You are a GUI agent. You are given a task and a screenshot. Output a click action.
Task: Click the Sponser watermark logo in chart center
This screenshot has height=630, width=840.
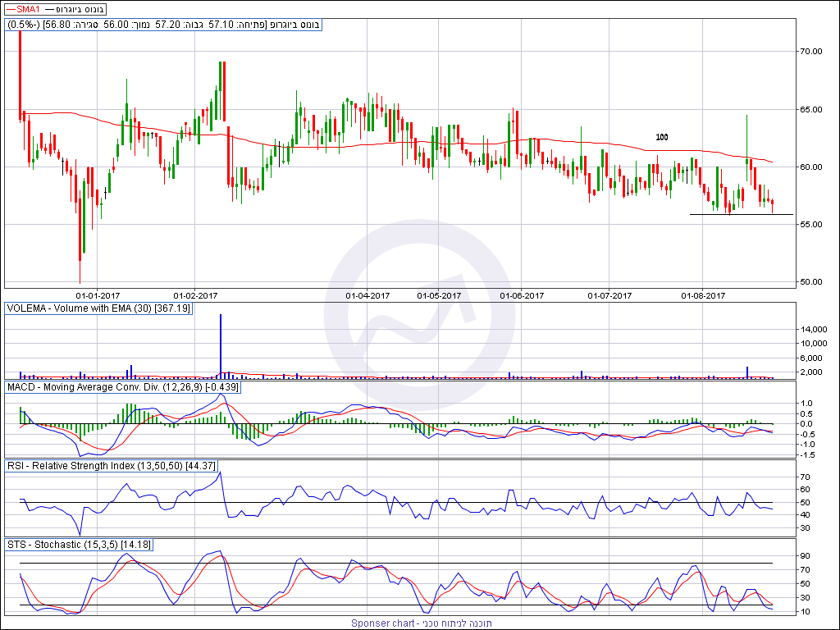tap(419, 315)
